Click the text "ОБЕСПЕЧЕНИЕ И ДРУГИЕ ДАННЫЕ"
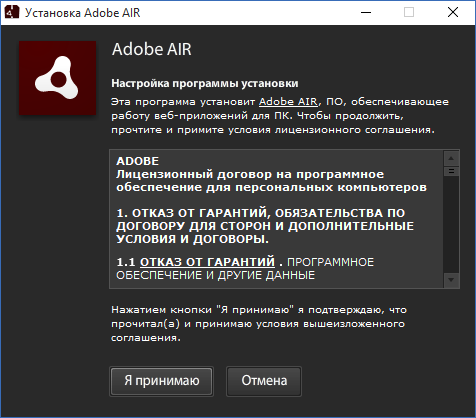 coord(215,275)
